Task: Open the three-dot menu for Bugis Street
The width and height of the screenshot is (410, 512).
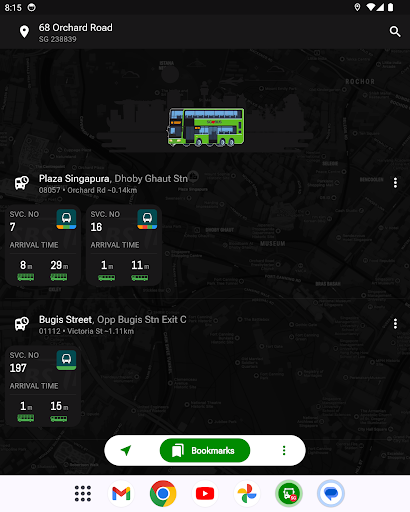Action: click(x=395, y=324)
